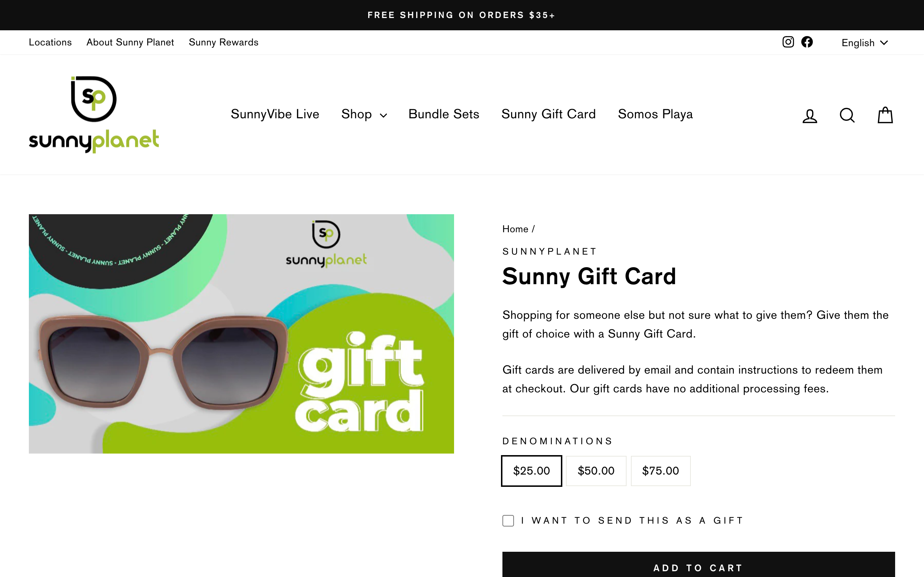
Task: Select the $75.00 denomination
Action: point(660,471)
